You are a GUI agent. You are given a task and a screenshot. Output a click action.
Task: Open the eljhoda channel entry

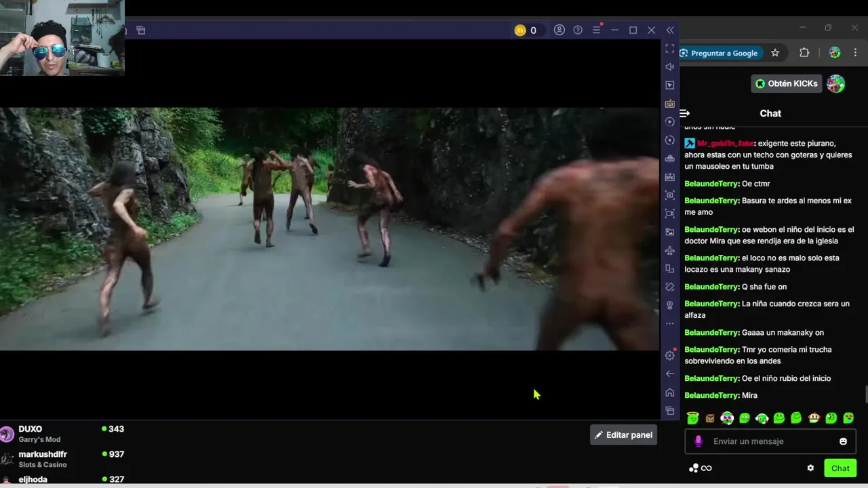click(x=62, y=479)
